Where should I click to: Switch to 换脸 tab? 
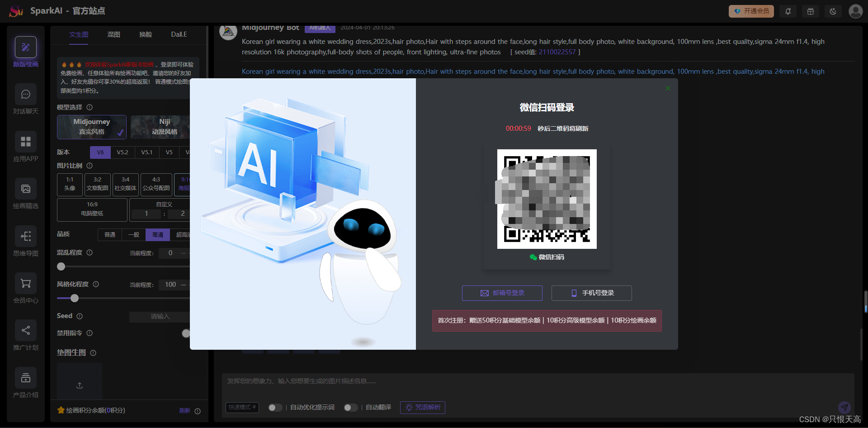[146, 34]
